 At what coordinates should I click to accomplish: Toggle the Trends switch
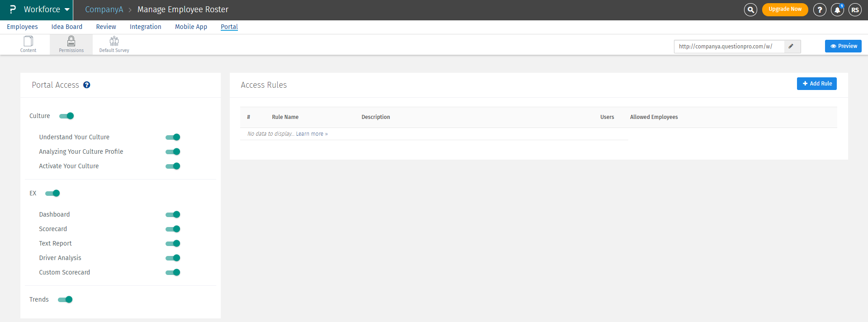(65, 299)
